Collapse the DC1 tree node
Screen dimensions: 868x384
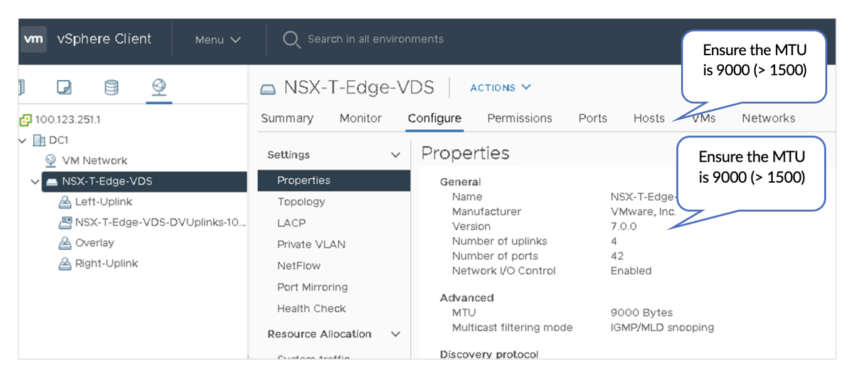pyautogui.click(x=23, y=141)
